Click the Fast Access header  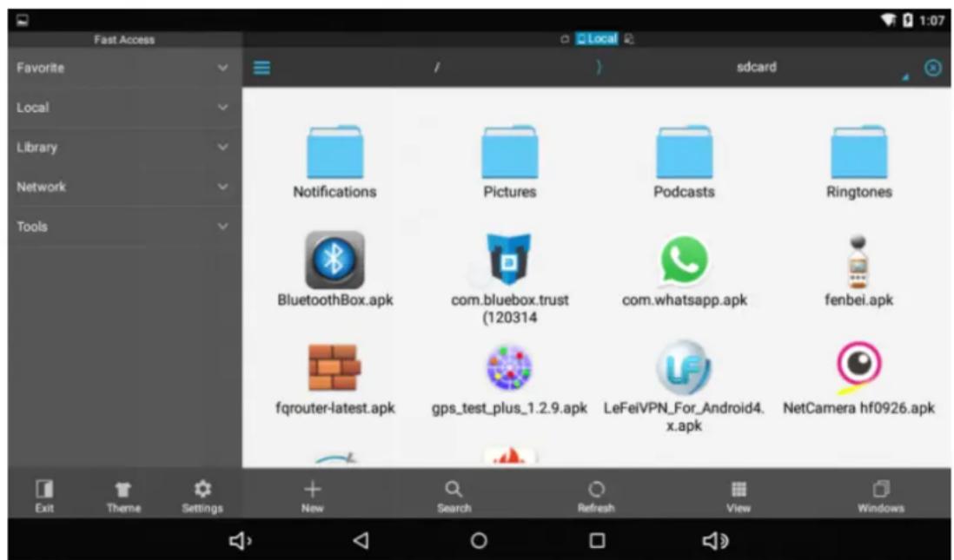click(x=124, y=40)
